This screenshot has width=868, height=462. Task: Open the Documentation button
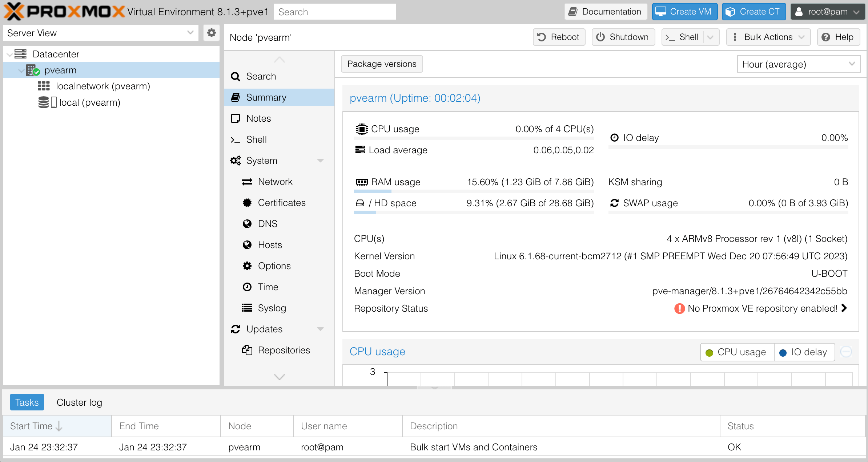point(606,12)
